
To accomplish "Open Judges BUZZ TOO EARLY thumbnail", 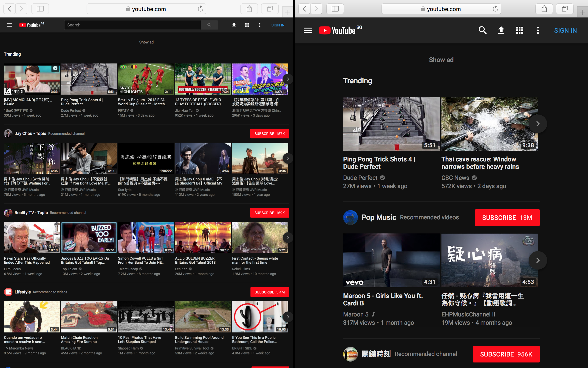I will 89,237.
